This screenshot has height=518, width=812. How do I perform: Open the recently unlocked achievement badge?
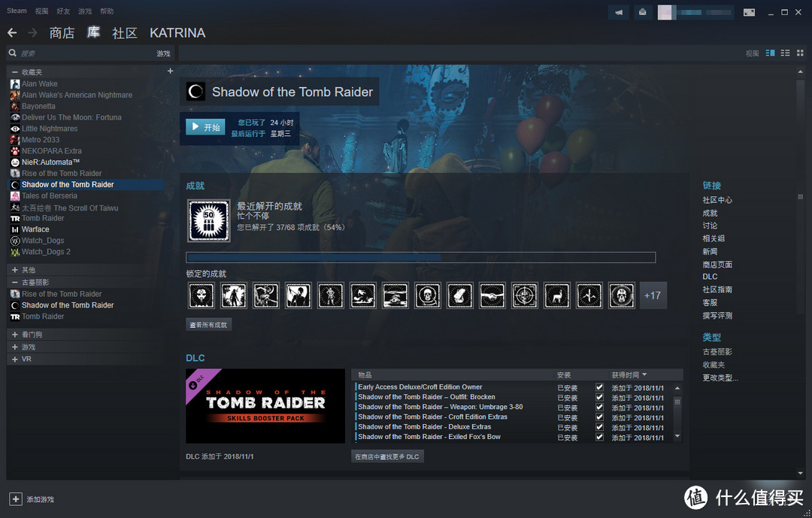point(209,221)
